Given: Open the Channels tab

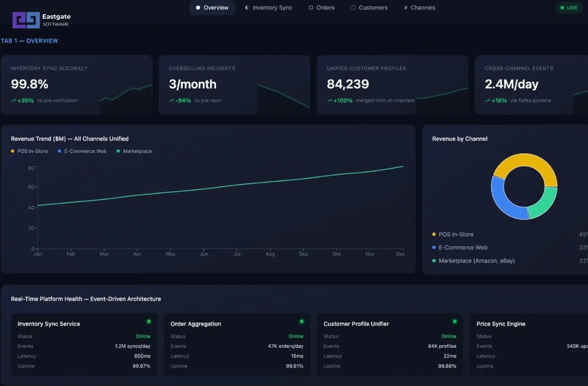Looking at the screenshot, I should (x=420, y=8).
